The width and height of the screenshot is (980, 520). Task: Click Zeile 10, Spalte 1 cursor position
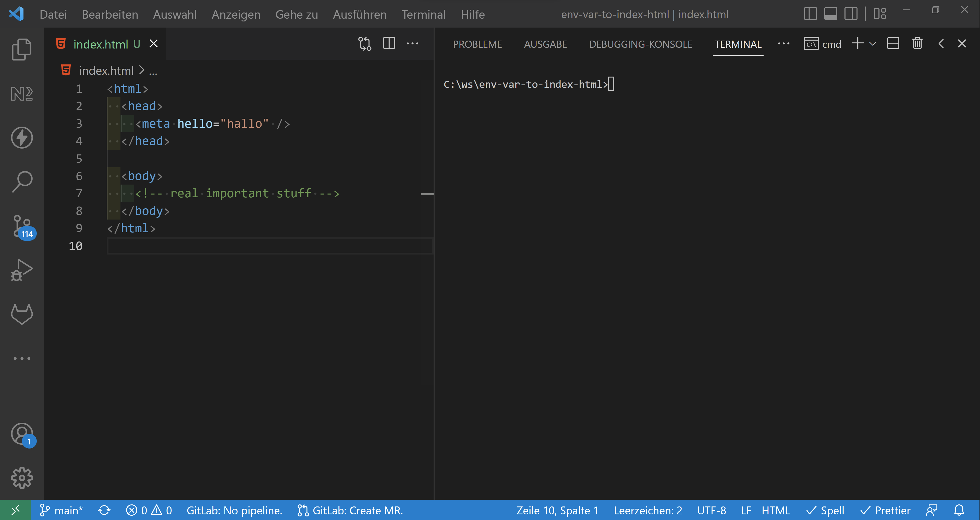557,511
